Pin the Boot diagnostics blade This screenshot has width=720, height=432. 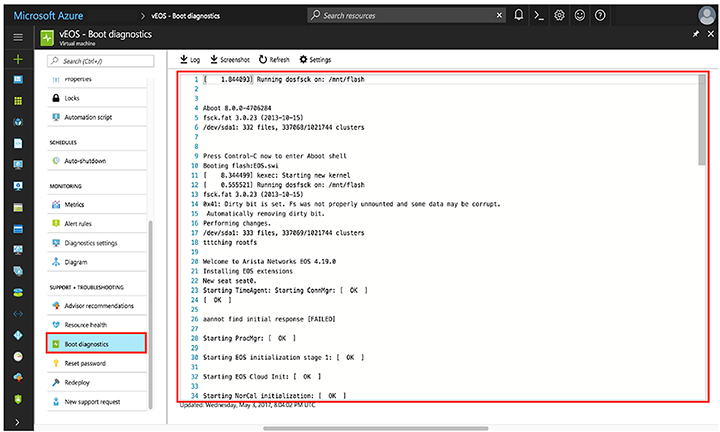[696, 34]
